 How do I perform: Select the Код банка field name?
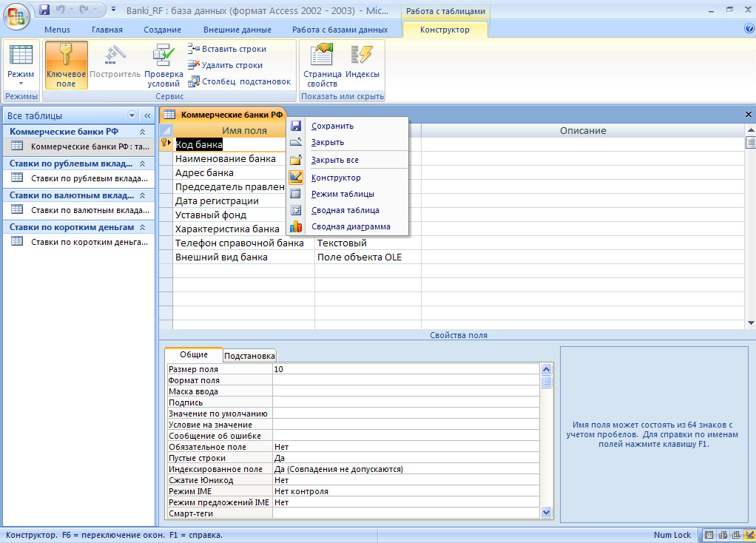(199, 144)
